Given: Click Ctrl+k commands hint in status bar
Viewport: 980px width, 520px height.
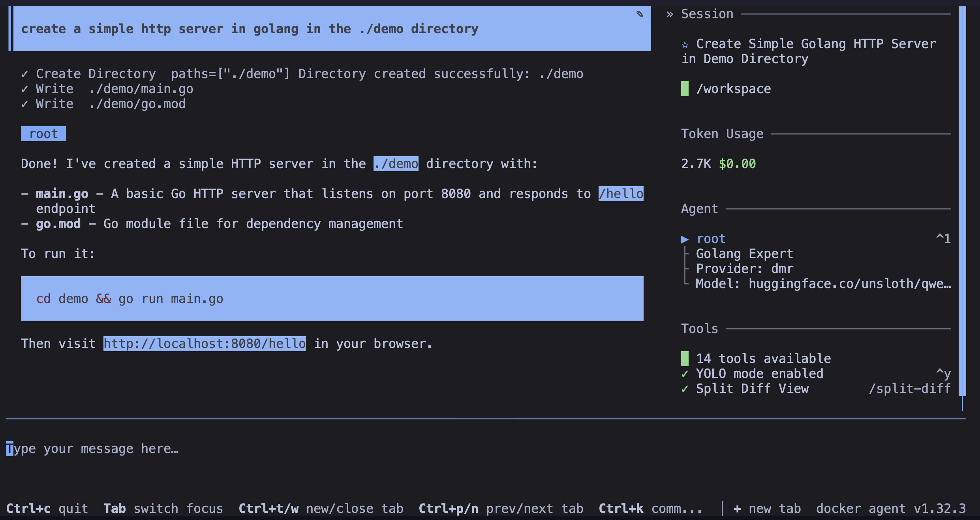Looking at the screenshot, I should [x=650, y=508].
